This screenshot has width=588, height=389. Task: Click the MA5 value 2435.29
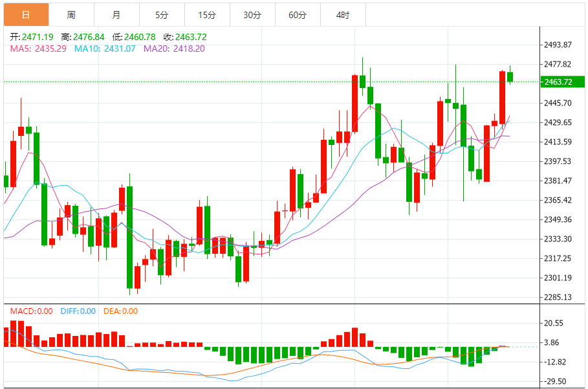point(50,49)
